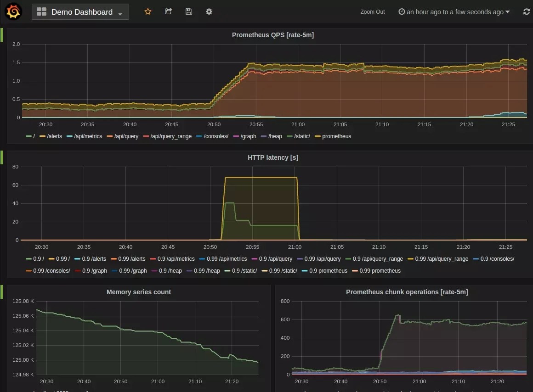
Task: Open the Prometheus chunk operations panel menu
Action: tap(407, 292)
